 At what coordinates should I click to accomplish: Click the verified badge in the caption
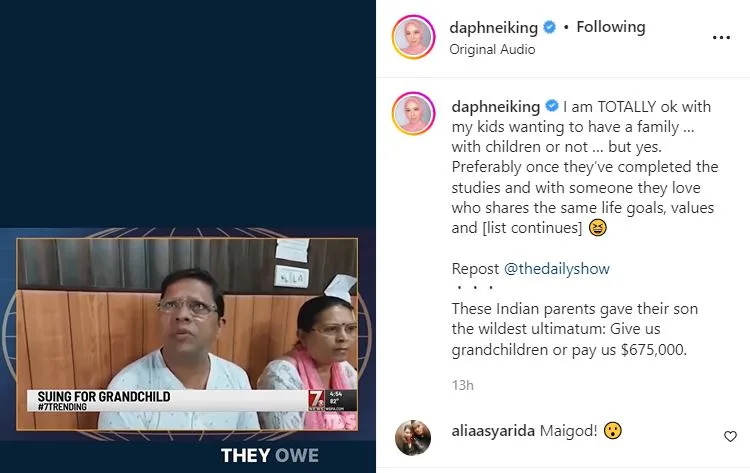click(551, 106)
